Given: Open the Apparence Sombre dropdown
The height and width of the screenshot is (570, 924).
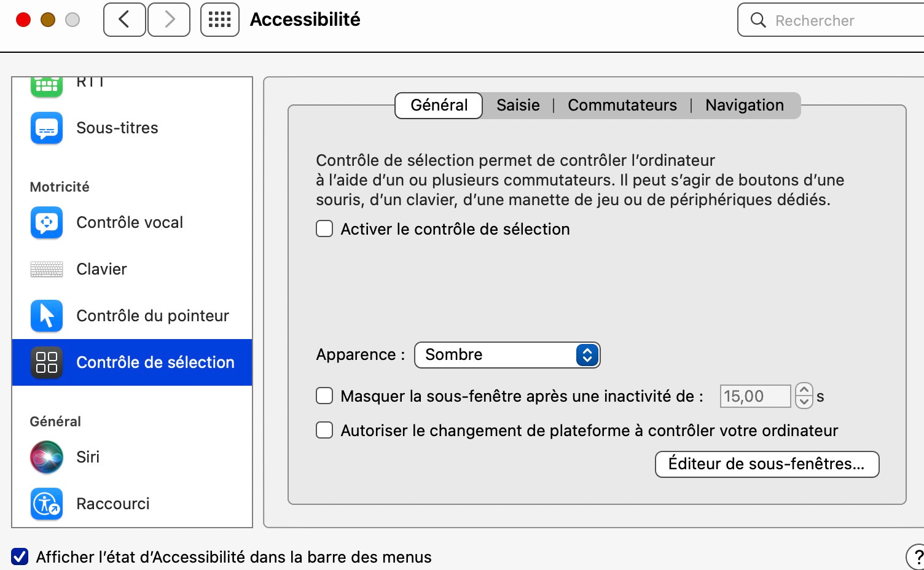Looking at the screenshot, I should (507, 355).
